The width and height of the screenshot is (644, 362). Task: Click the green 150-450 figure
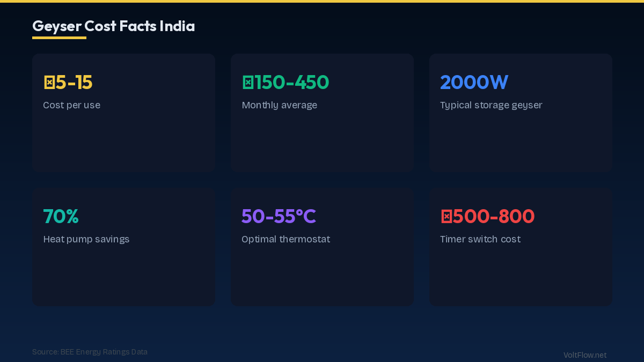tap(291, 83)
